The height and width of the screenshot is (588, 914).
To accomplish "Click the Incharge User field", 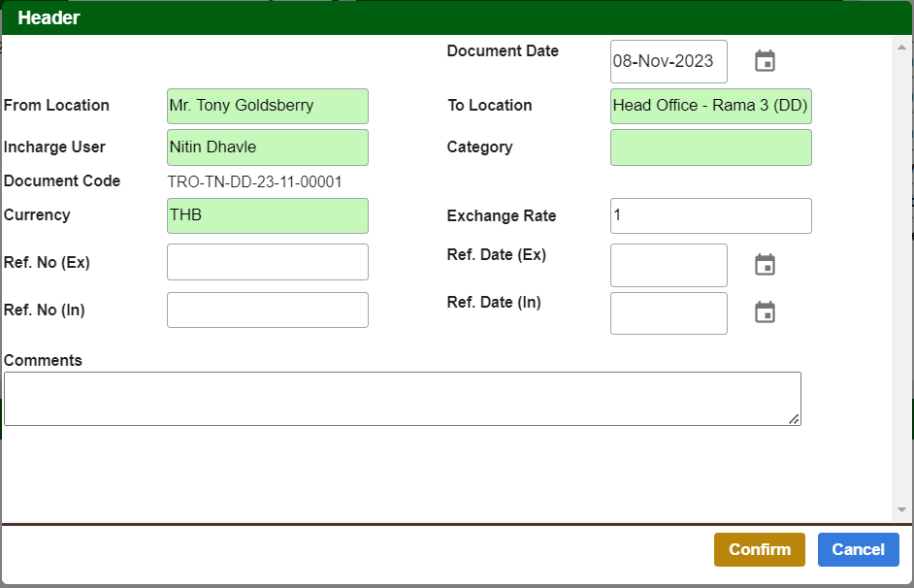I will tap(267, 147).
